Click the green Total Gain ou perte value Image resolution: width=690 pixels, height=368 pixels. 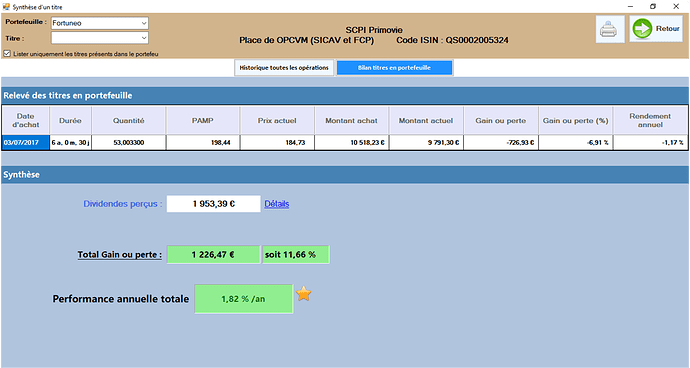pos(213,254)
